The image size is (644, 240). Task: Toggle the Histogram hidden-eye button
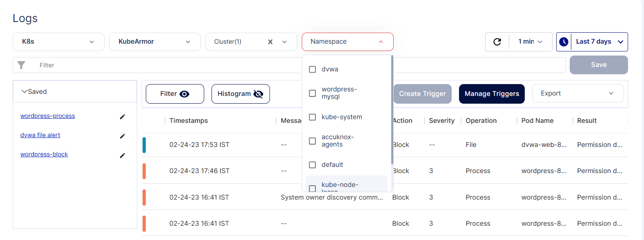(x=241, y=94)
